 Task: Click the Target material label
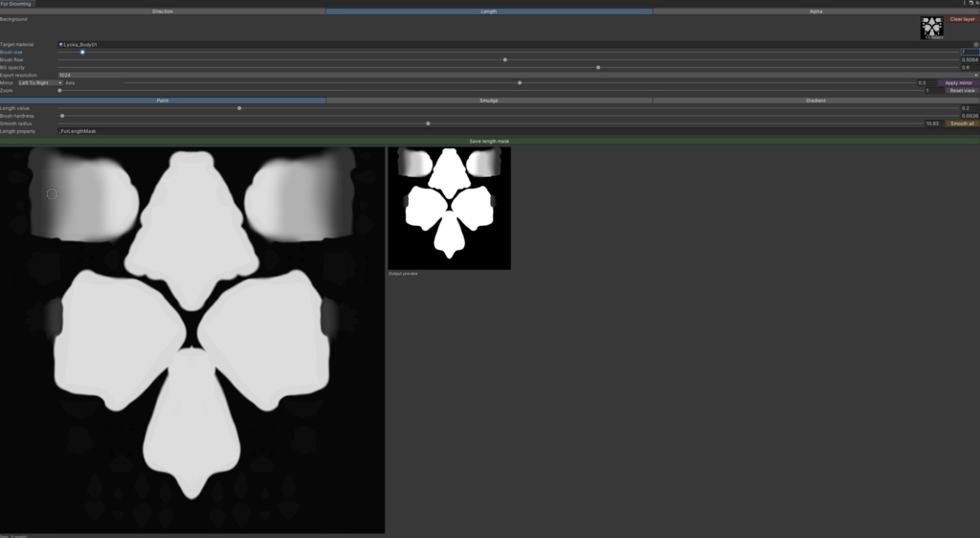click(17, 44)
